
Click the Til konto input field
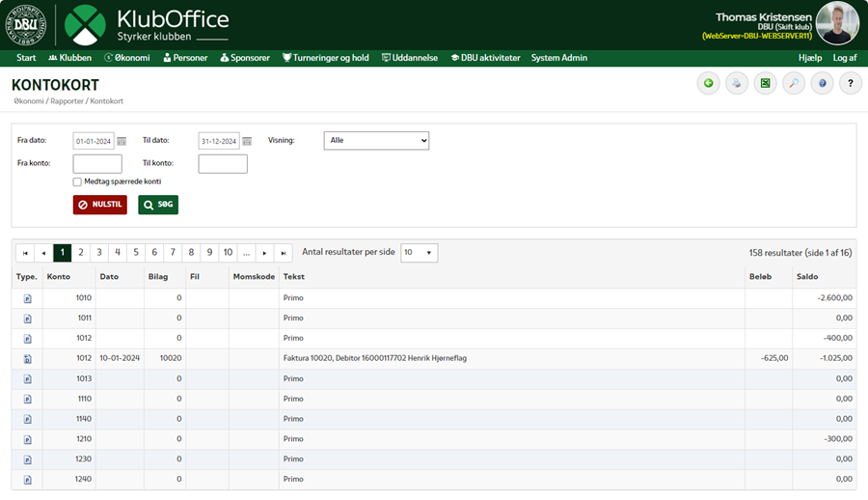223,164
